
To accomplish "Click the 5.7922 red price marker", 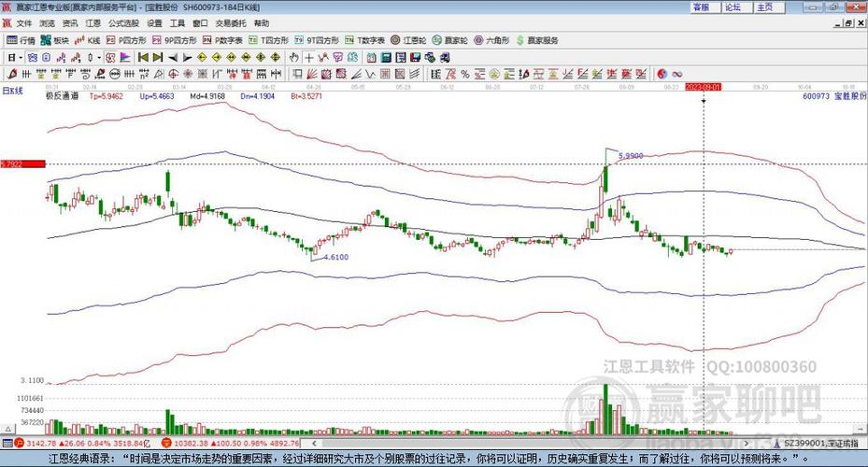I will point(22,163).
